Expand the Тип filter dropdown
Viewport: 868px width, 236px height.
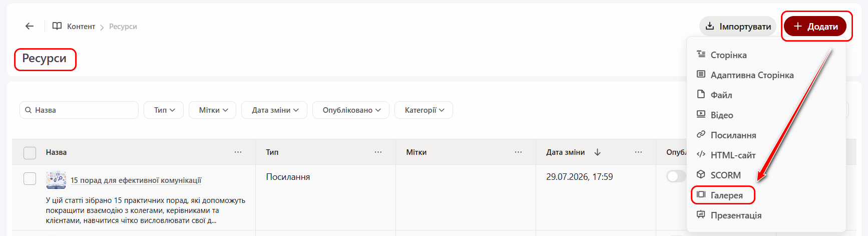pos(164,110)
